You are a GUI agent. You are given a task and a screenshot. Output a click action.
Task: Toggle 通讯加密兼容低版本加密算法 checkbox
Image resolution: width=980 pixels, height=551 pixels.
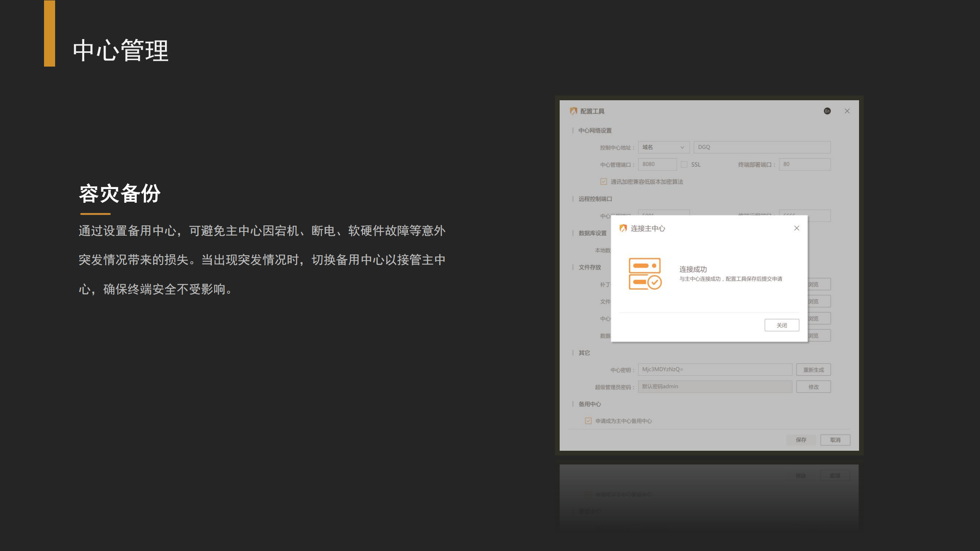point(604,182)
